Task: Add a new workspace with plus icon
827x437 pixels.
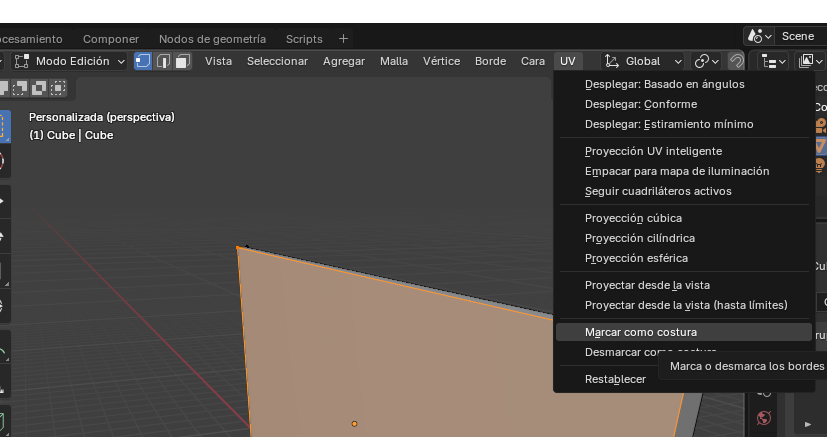Action: (344, 39)
